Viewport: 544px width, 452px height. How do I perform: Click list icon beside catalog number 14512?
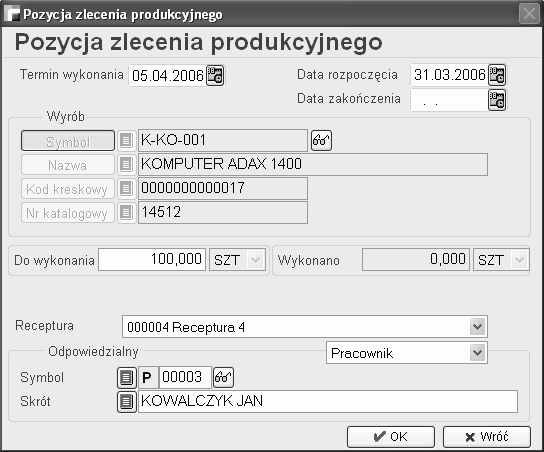[126, 212]
